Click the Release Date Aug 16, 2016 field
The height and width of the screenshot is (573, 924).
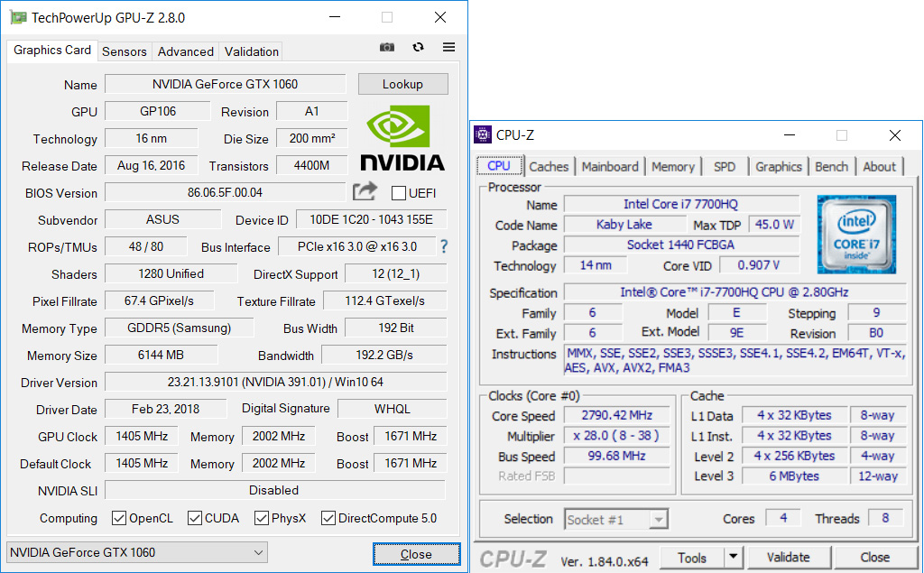click(151, 165)
